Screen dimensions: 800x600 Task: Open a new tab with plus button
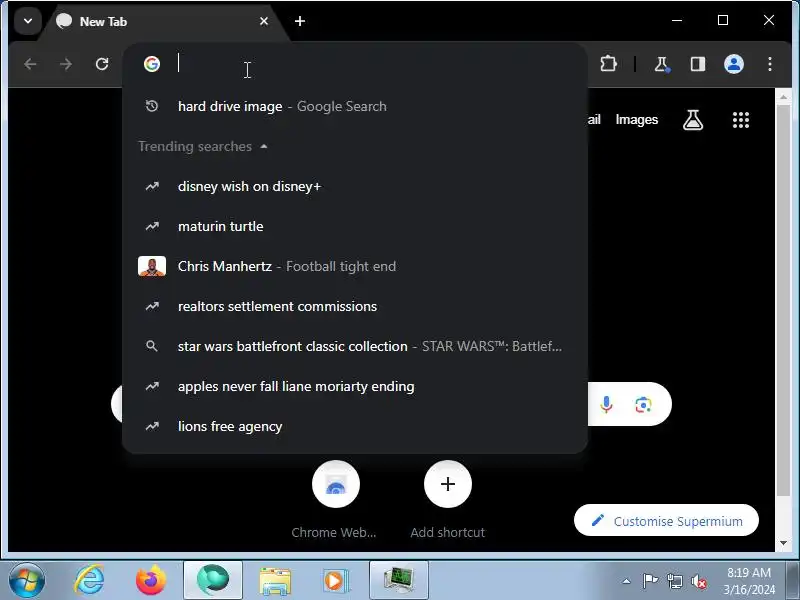coord(300,21)
